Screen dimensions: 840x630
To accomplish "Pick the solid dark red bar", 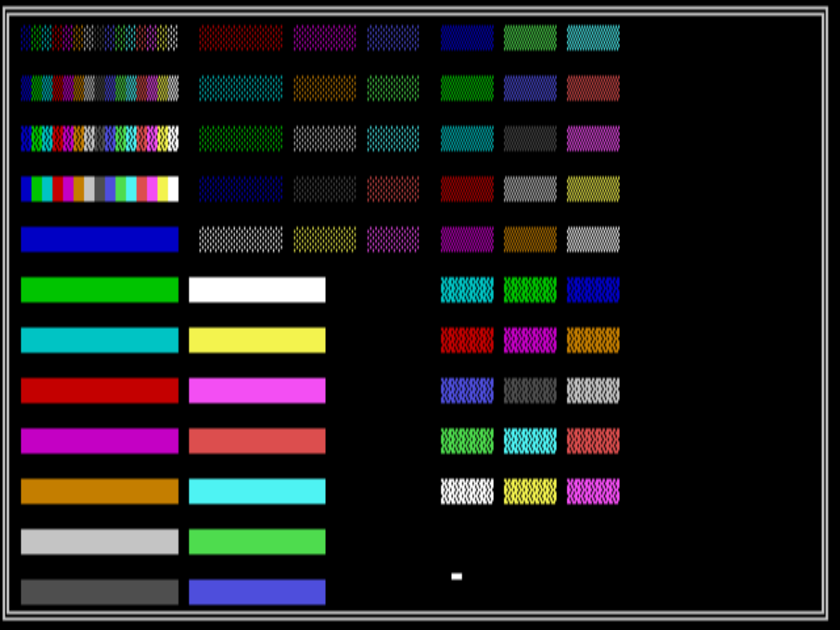I will [x=100, y=390].
